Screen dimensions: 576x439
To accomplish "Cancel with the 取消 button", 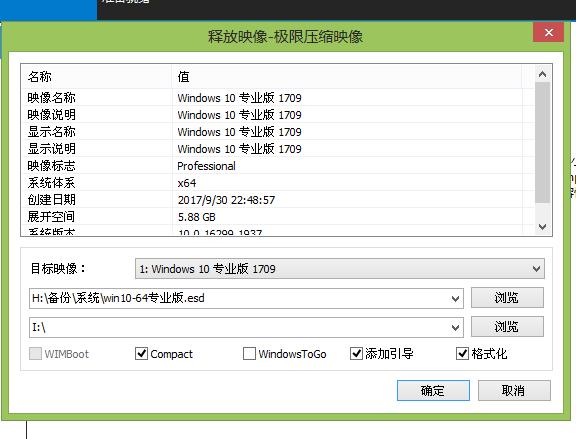I will pyautogui.click(x=514, y=390).
